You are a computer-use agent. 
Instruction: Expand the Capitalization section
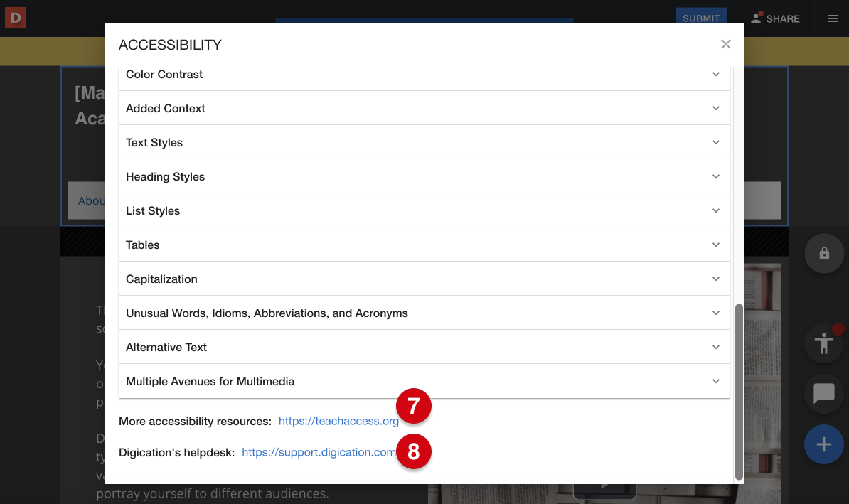point(424,279)
